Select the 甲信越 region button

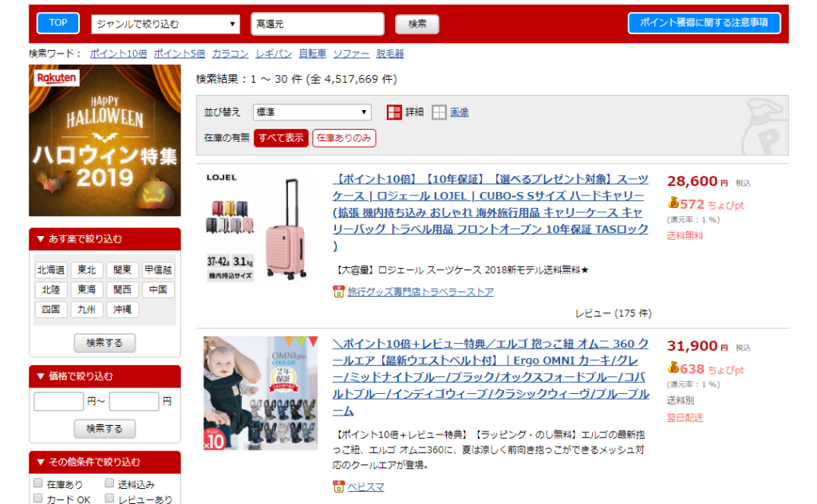point(158,270)
